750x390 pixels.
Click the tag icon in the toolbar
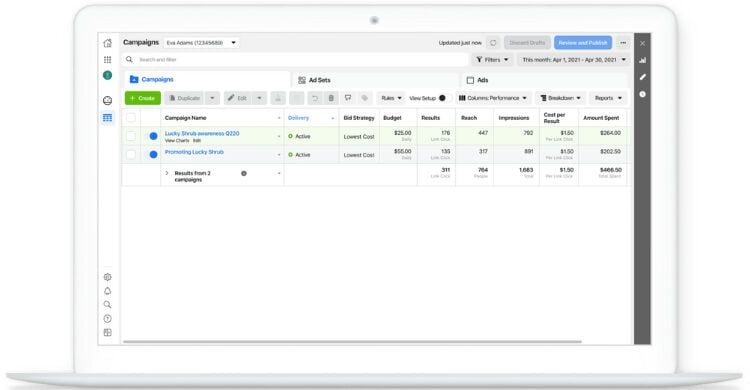(364, 98)
